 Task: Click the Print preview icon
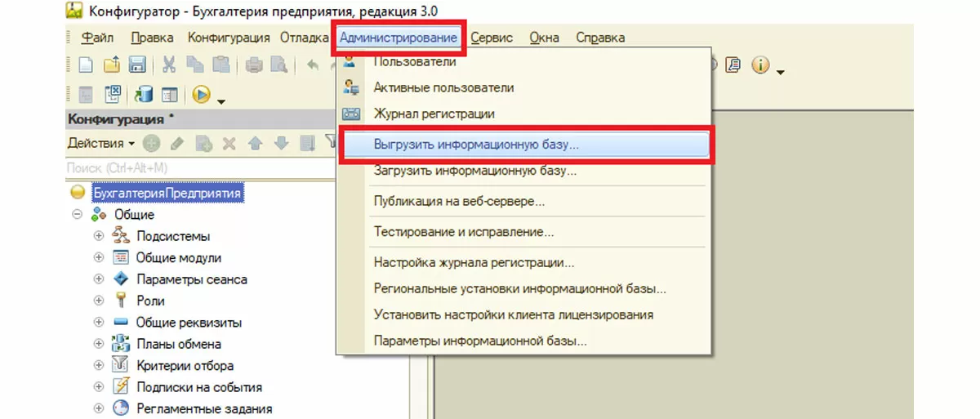click(278, 65)
